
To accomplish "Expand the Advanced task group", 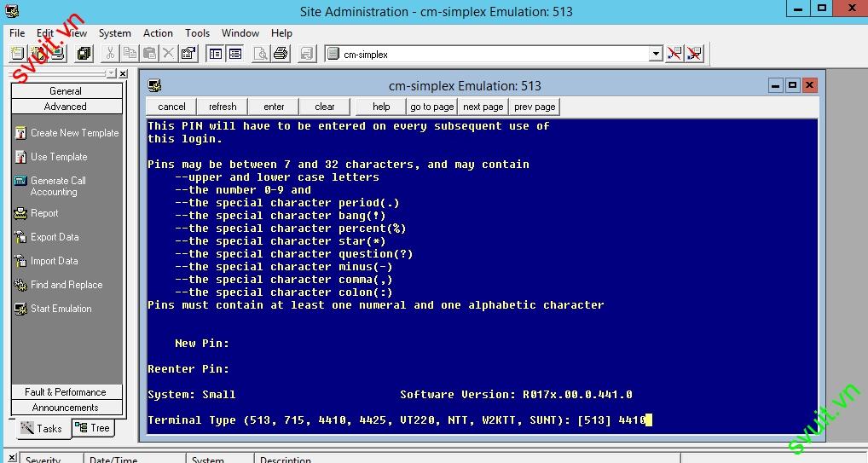I will [67, 107].
